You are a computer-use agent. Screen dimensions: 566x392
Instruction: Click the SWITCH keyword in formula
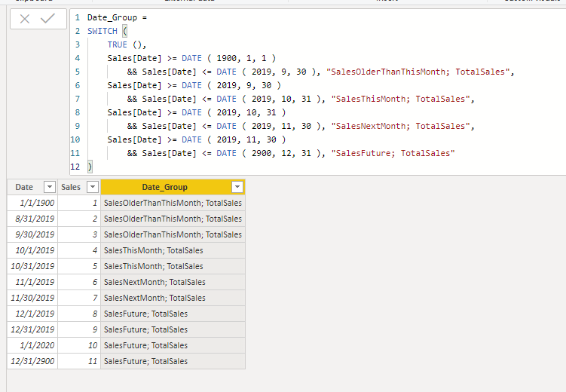(102, 31)
